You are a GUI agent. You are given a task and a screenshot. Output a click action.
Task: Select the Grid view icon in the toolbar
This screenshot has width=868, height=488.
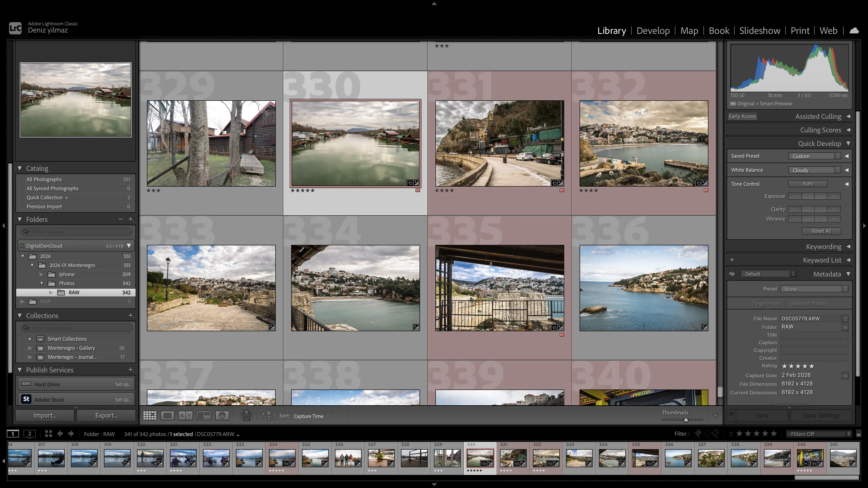(150, 415)
